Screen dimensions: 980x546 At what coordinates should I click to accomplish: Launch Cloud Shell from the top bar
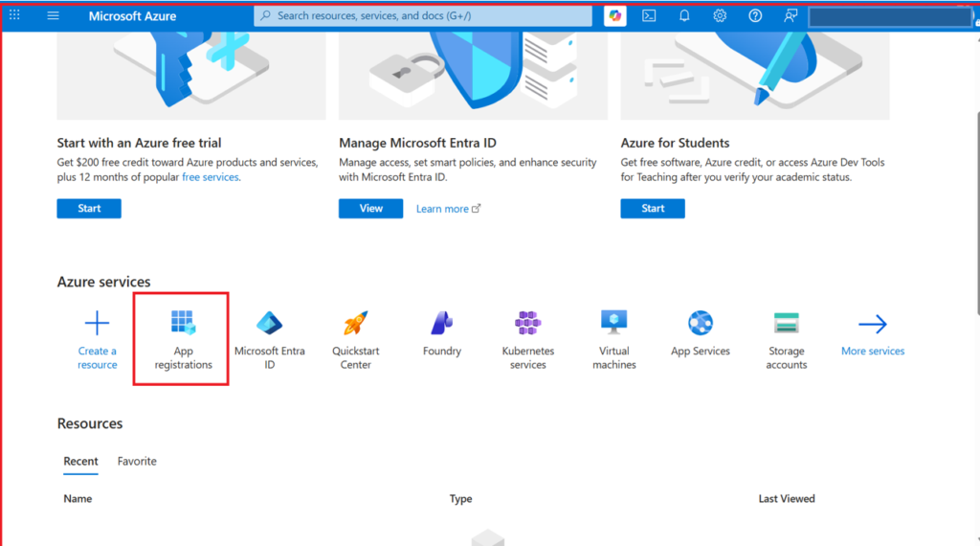click(x=649, y=16)
